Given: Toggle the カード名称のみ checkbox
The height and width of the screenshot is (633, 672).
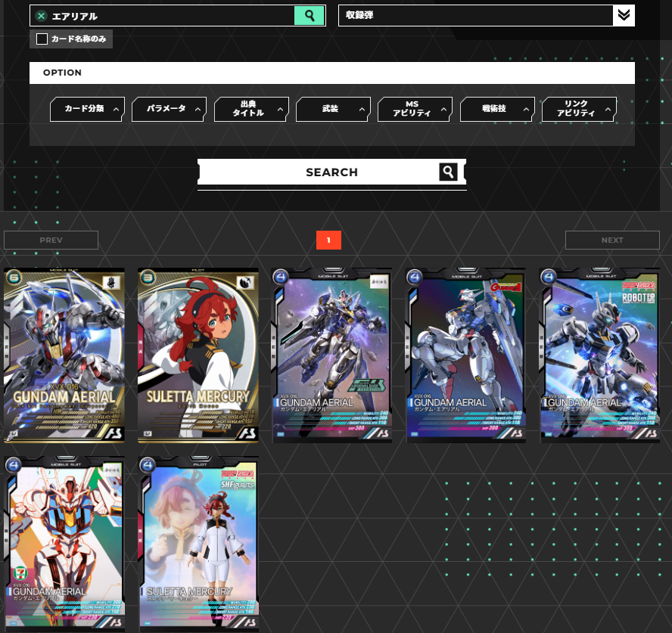Looking at the screenshot, I should 42,39.
